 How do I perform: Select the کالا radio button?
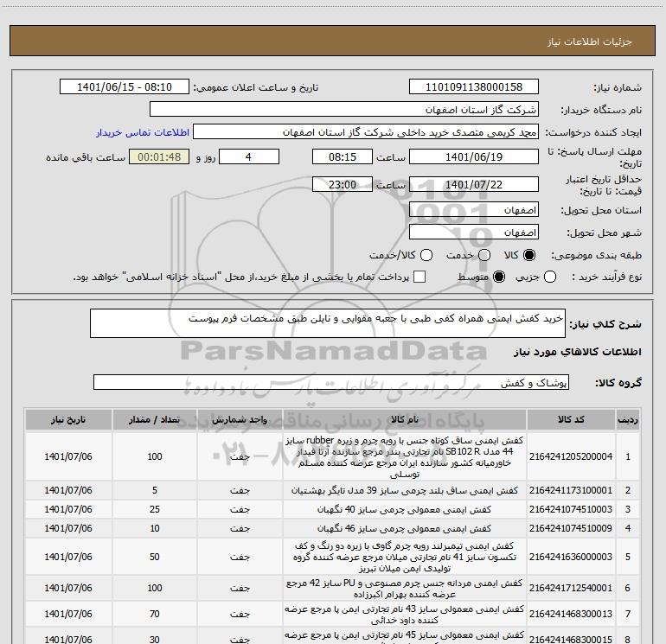click(529, 255)
